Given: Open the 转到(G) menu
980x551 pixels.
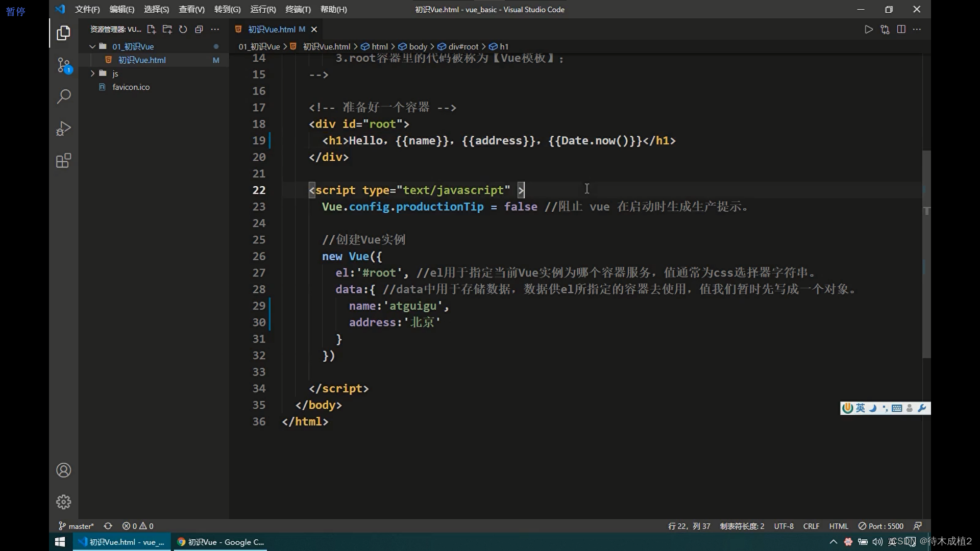Looking at the screenshot, I should tap(227, 9).
